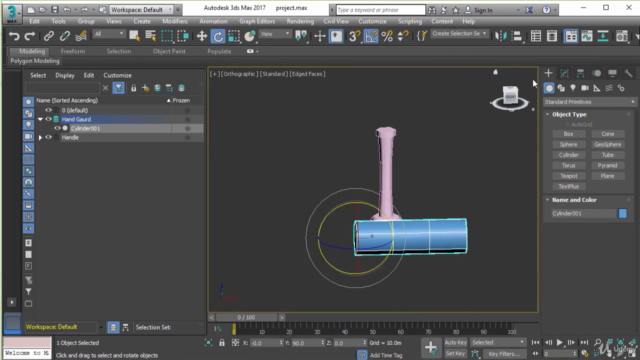640x360 pixels.
Task: Open Create Selection Set dropdown
Action: click(459, 33)
